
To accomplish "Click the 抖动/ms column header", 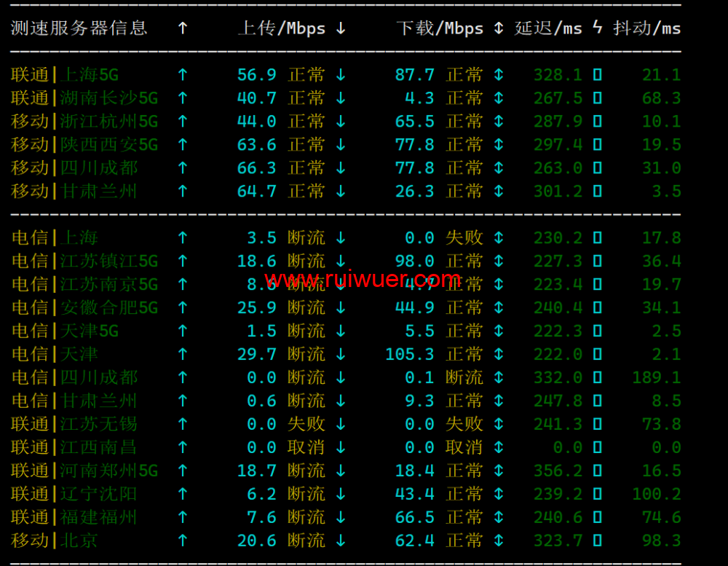I will tap(646, 28).
